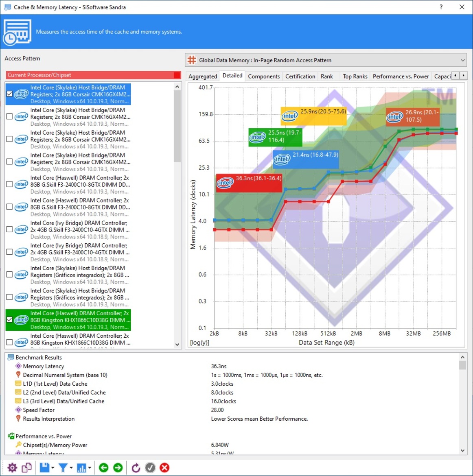Click the icon beside Chipset(s)/Memory Power
Viewport: 473px width, 476px height.
[x=18, y=445]
